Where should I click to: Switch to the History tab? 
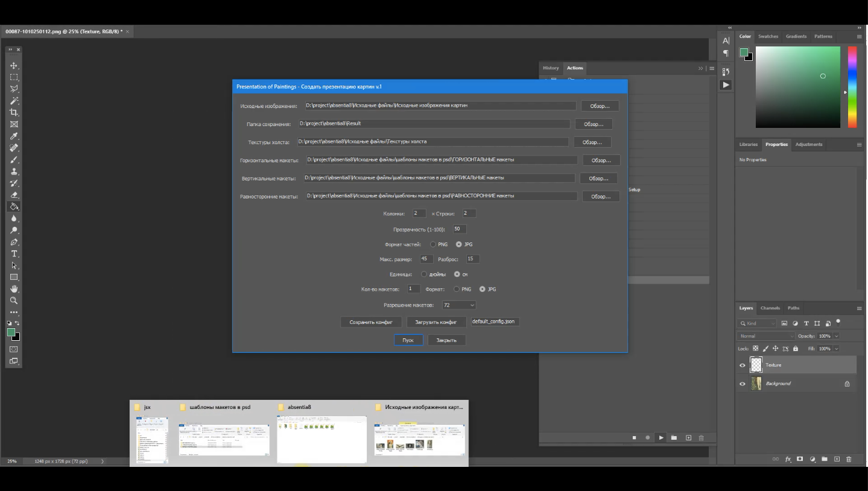[551, 68]
